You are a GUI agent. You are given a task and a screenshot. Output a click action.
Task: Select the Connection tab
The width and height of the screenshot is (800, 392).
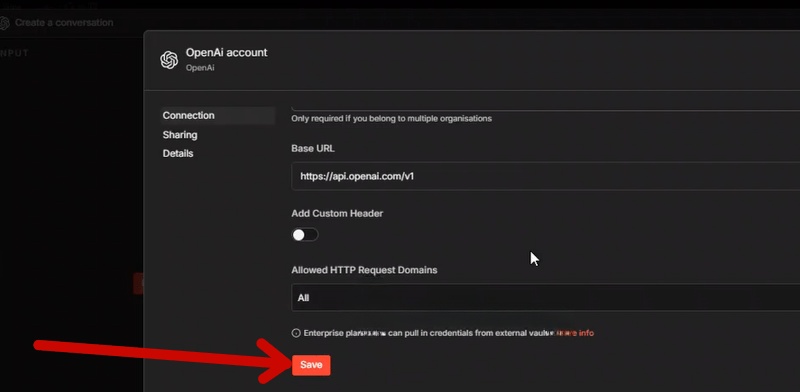point(217,115)
